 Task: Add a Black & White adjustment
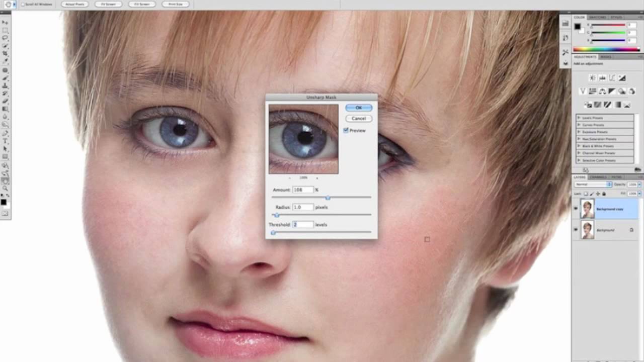pyautogui.click(x=612, y=91)
